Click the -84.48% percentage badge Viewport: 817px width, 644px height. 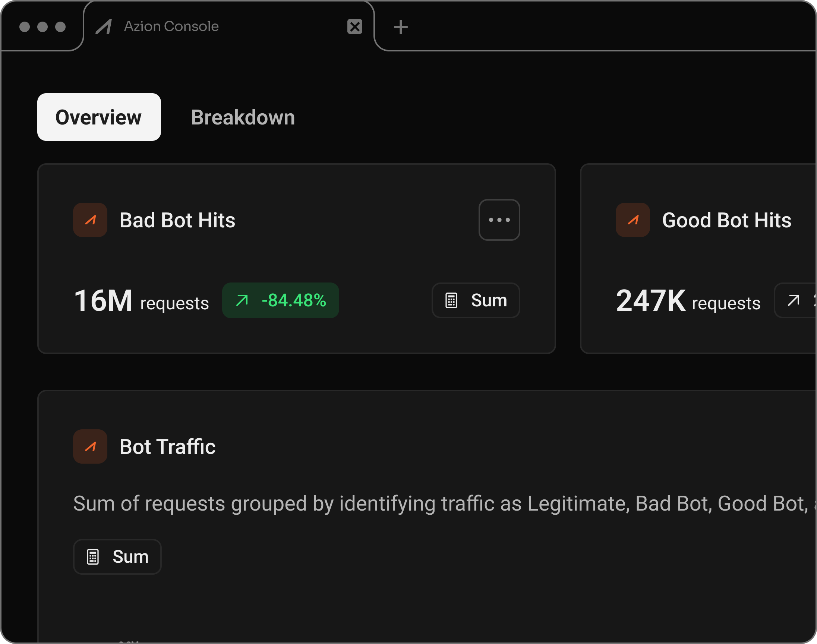click(281, 300)
